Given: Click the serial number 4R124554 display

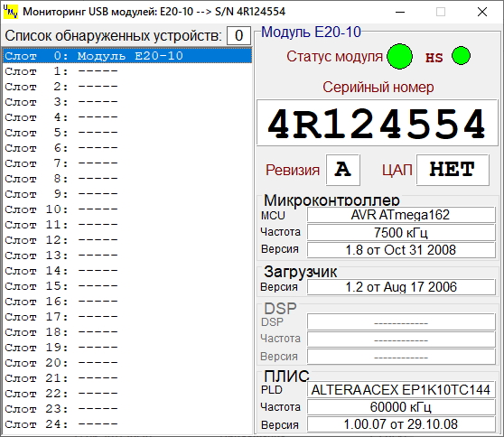Looking at the screenshot, I should (x=377, y=123).
